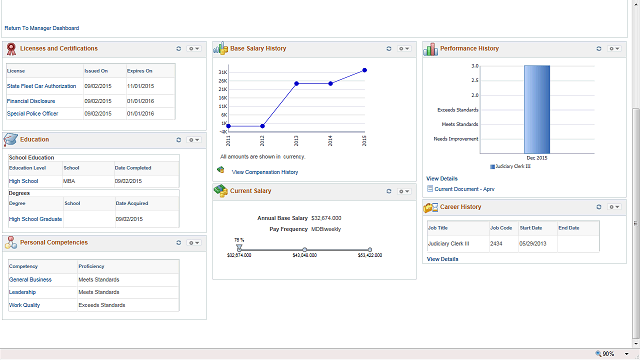Refresh the Personal Competencies pagelet
This screenshot has width=640, height=360.
click(178, 243)
